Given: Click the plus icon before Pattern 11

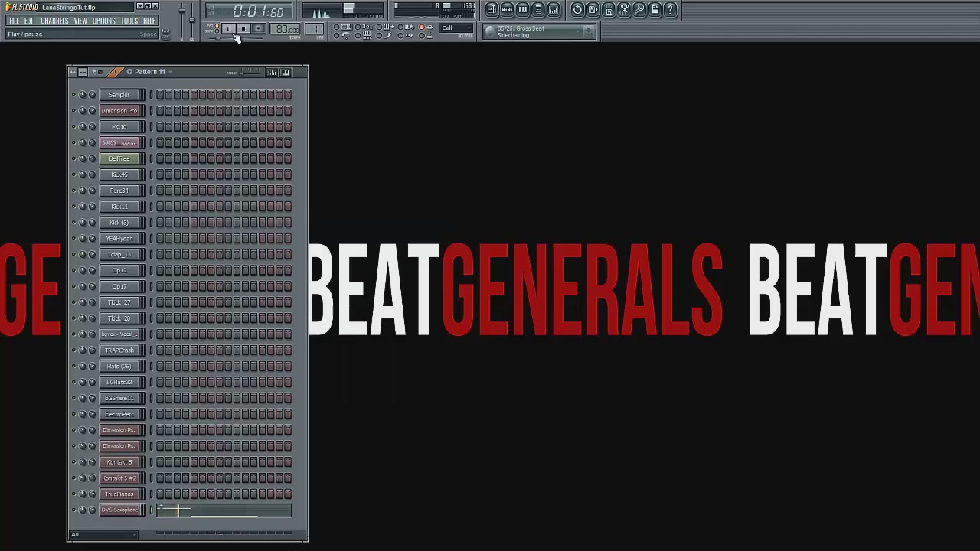Looking at the screenshot, I should pos(129,72).
